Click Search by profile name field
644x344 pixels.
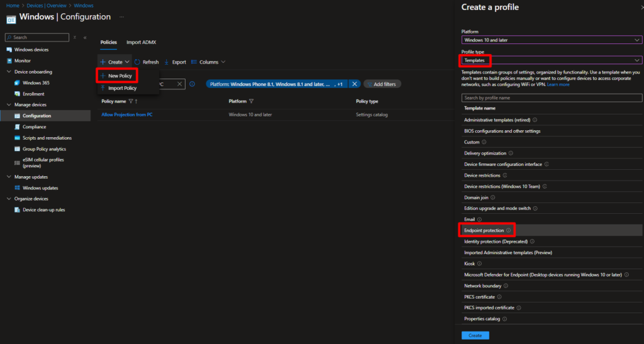[x=552, y=98]
